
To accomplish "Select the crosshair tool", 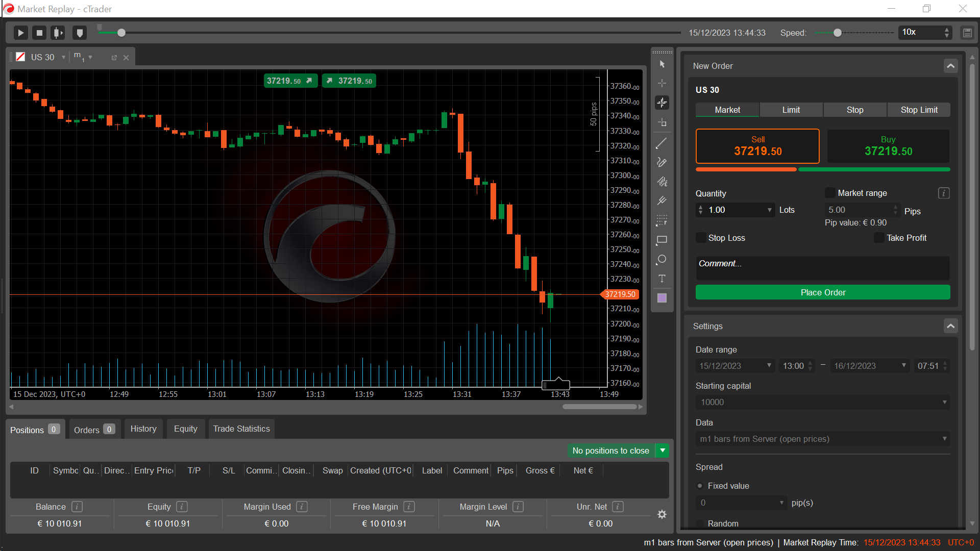I will tap(662, 83).
